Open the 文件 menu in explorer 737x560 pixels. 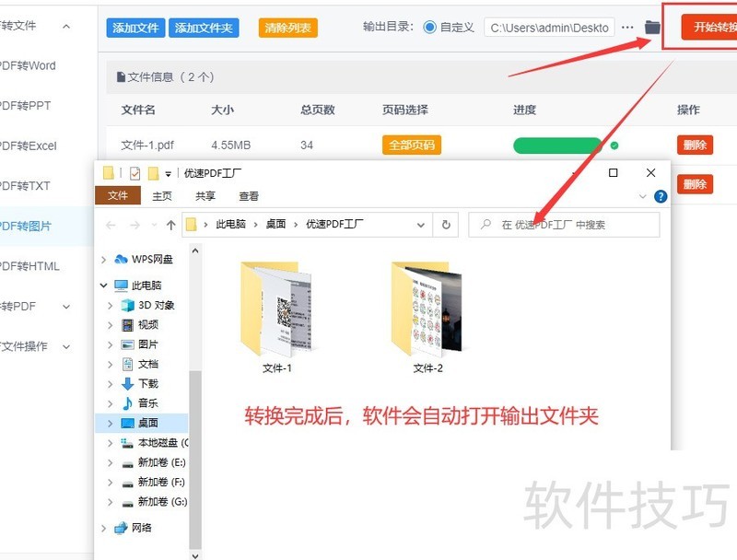119,195
